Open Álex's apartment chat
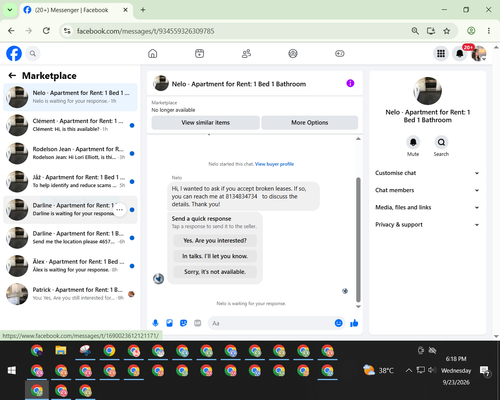The height and width of the screenshot is (400, 500). 70,266
